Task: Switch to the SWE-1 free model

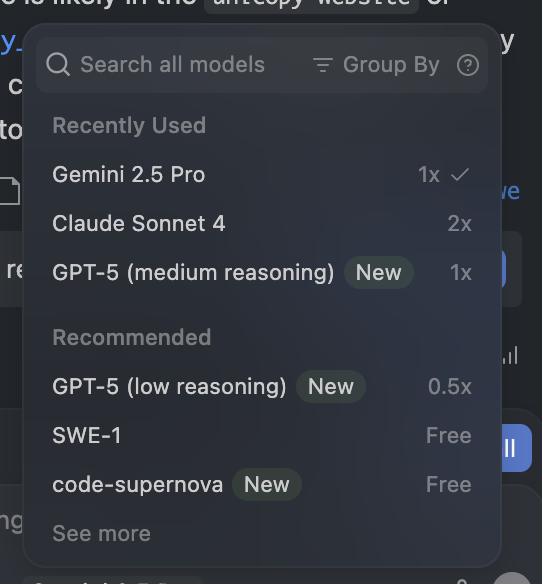Action: [x=262, y=435]
